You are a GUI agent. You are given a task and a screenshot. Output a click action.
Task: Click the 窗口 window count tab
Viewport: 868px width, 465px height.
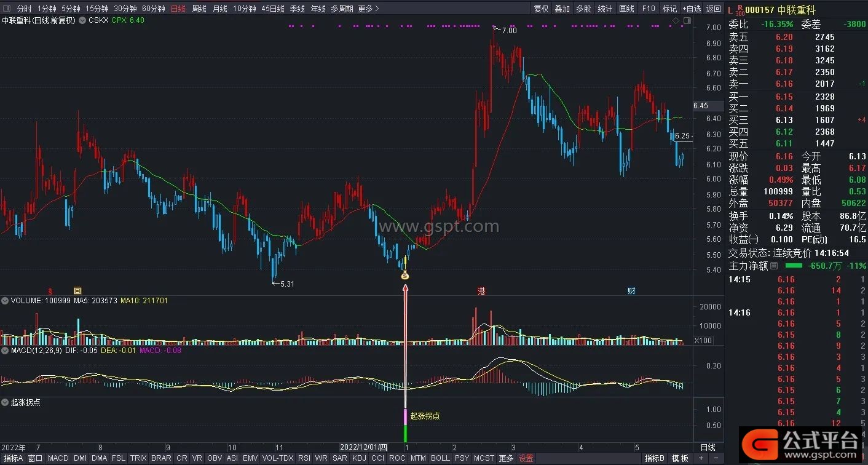(36, 458)
